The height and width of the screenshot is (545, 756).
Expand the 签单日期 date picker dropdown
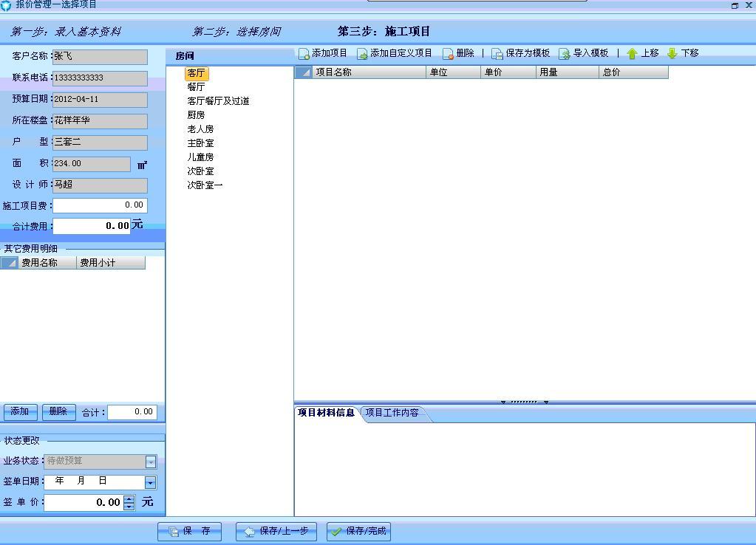150,481
